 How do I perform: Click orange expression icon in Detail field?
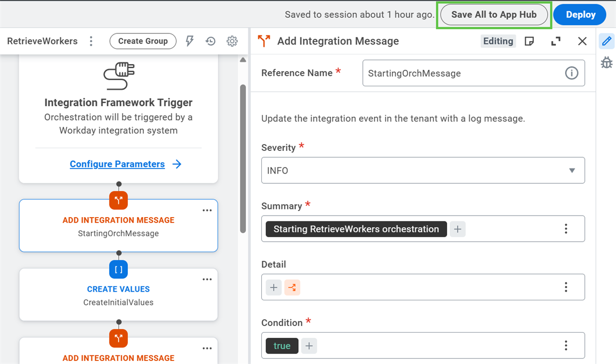click(x=292, y=288)
